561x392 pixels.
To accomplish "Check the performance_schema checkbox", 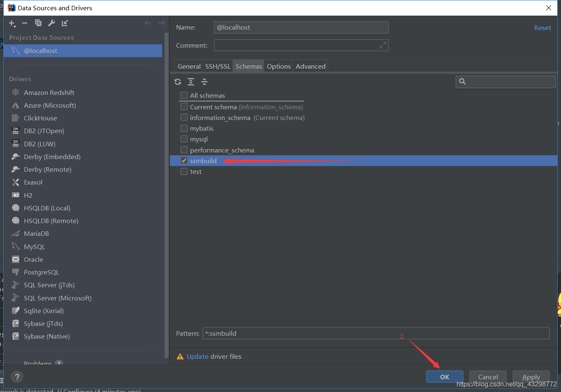I will pos(184,150).
